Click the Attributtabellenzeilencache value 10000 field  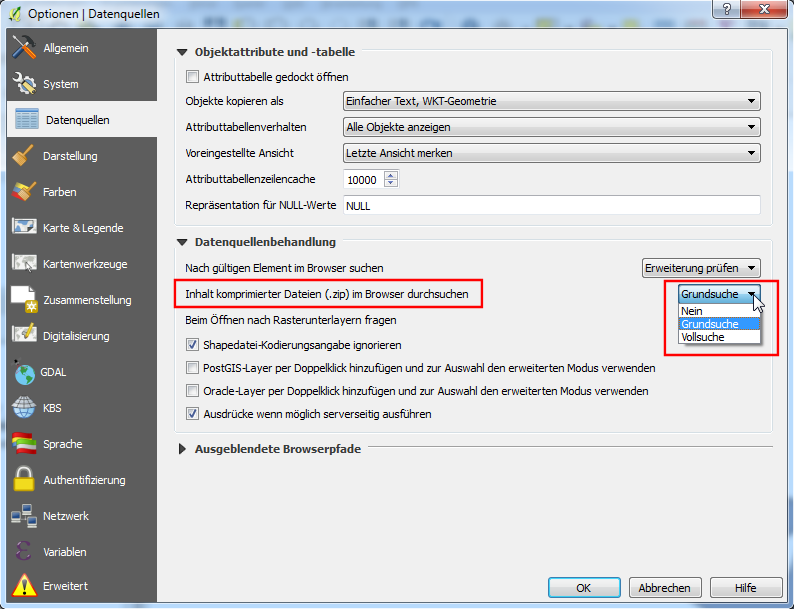click(x=363, y=180)
